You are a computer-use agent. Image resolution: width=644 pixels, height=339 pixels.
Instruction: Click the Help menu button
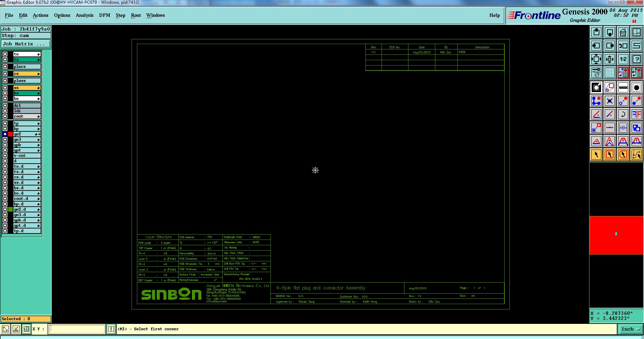pyautogui.click(x=494, y=15)
